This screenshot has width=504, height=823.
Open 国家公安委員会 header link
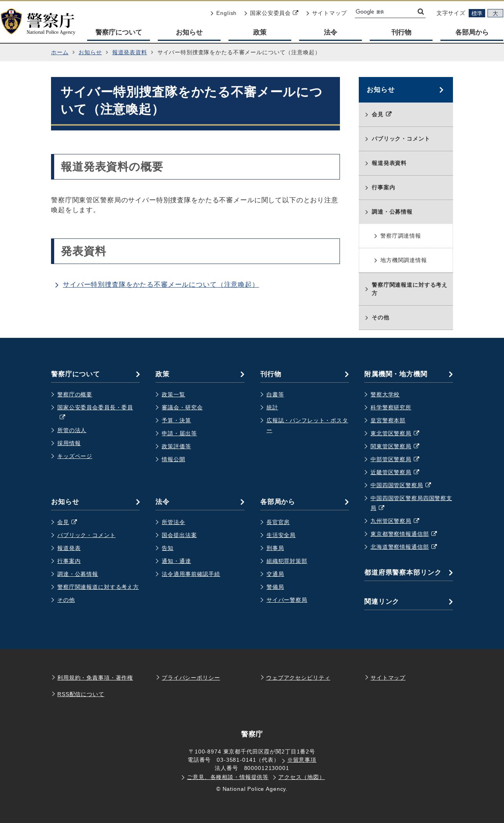pyautogui.click(x=270, y=13)
